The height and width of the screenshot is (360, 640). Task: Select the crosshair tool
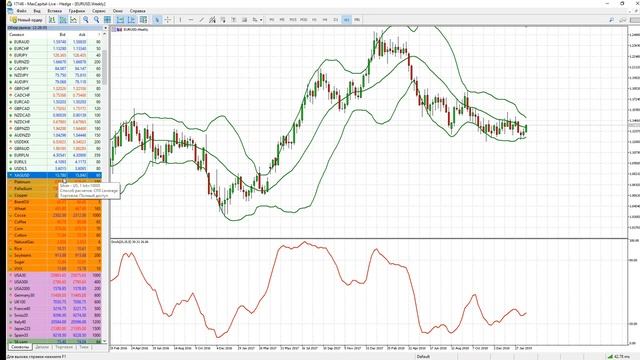[168, 20]
